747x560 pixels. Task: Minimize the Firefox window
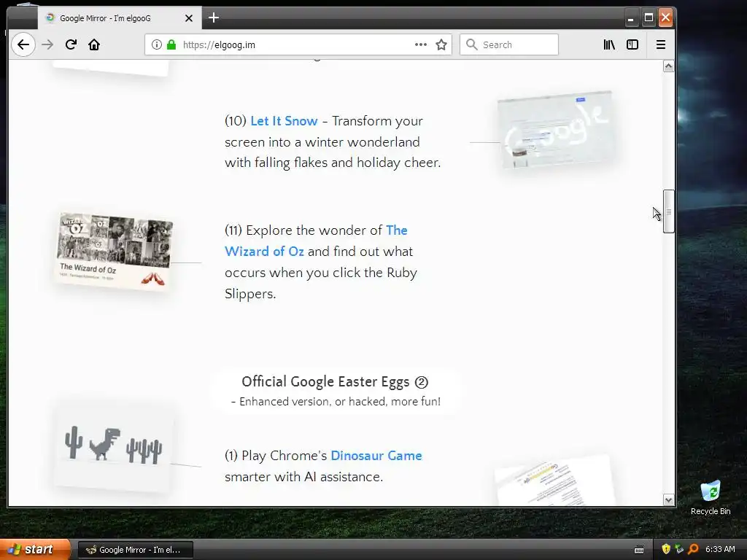click(x=631, y=18)
